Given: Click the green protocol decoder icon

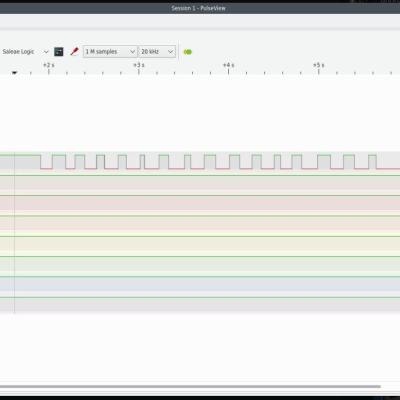Looking at the screenshot, I should (188, 52).
